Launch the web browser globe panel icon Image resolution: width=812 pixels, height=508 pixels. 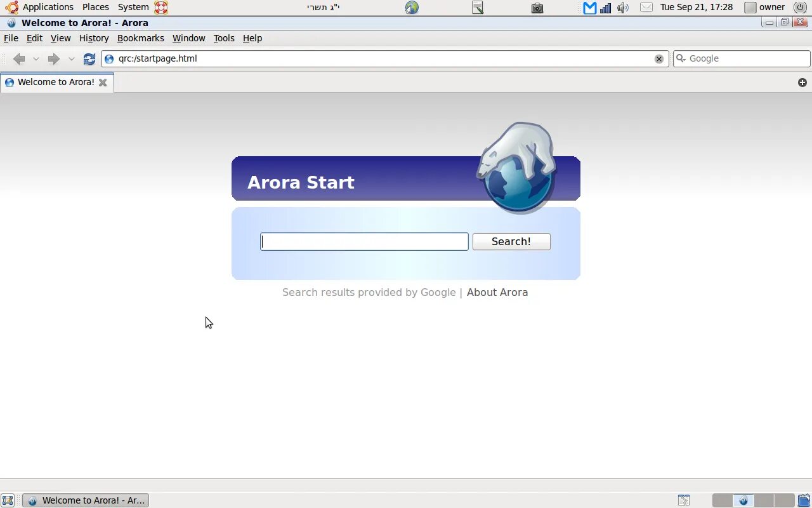pos(412,8)
